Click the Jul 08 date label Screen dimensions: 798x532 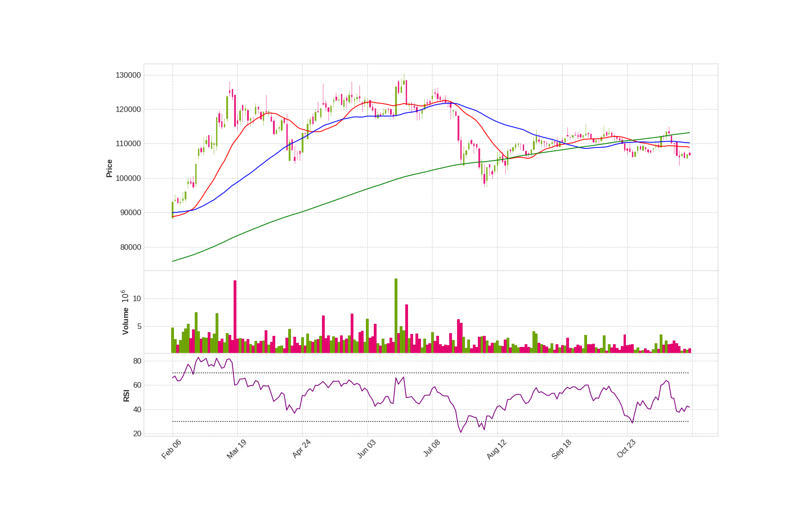pos(432,448)
